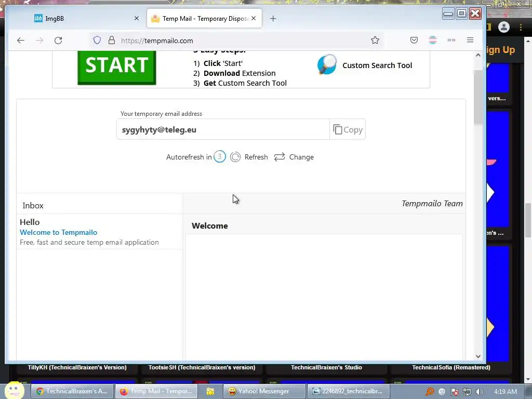Viewport: 532px width, 399px height.
Task: Click the Welcome message subject heading
Action: click(210, 226)
